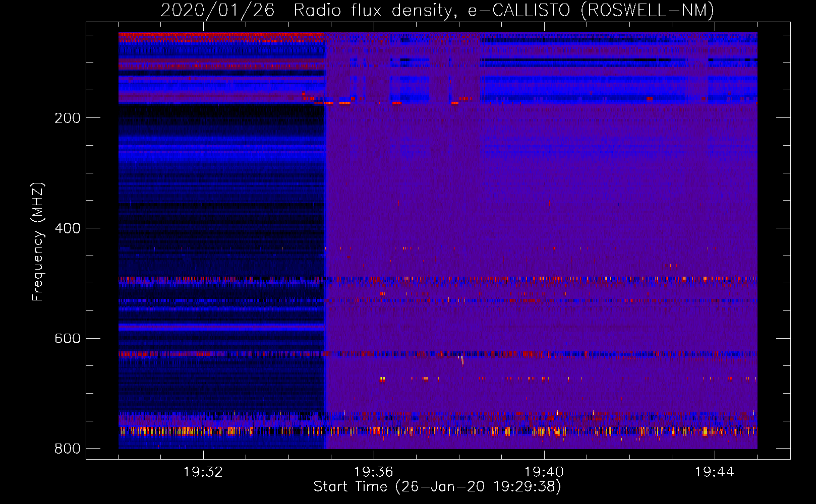Click the 800 frequency tick label

[68, 449]
